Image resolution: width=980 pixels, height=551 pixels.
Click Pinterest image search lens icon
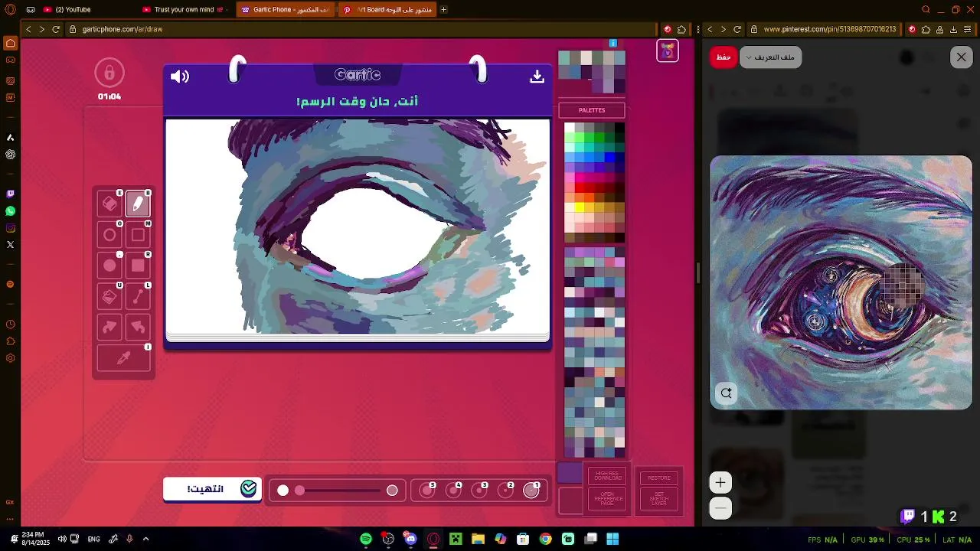click(x=726, y=393)
